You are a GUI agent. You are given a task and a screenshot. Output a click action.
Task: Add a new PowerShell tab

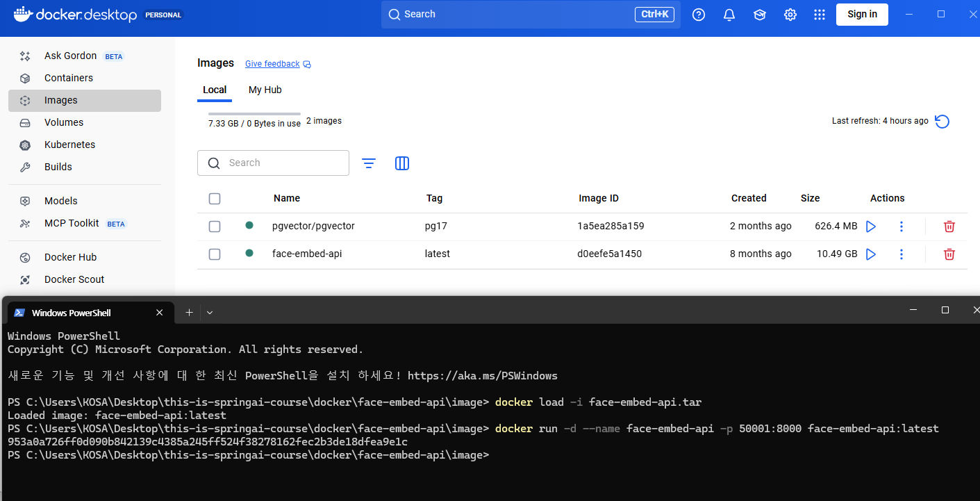[x=189, y=313]
